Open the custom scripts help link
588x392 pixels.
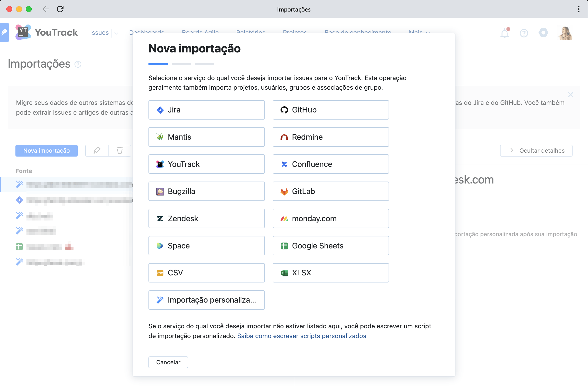302,336
